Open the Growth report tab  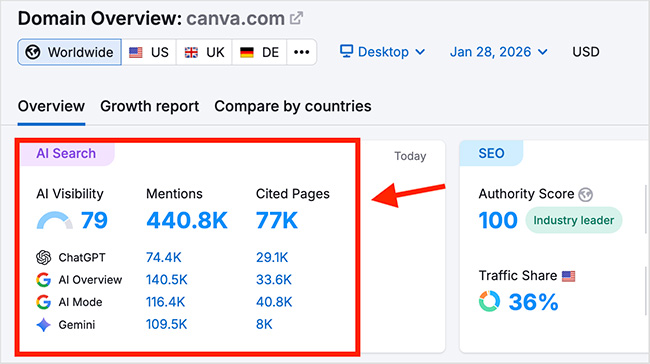point(150,107)
